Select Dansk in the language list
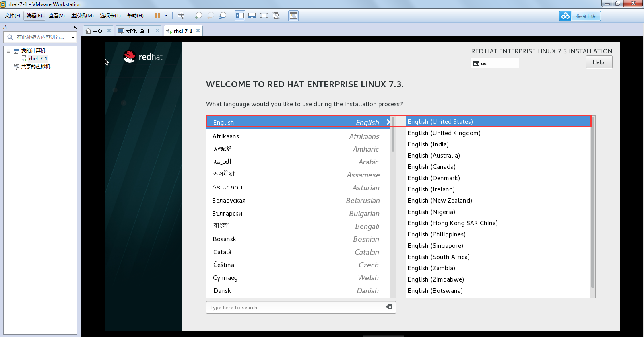 click(298, 291)
